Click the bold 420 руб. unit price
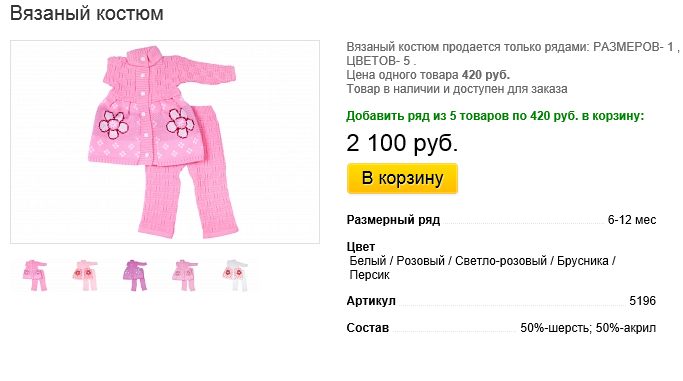 coord(486,75)
